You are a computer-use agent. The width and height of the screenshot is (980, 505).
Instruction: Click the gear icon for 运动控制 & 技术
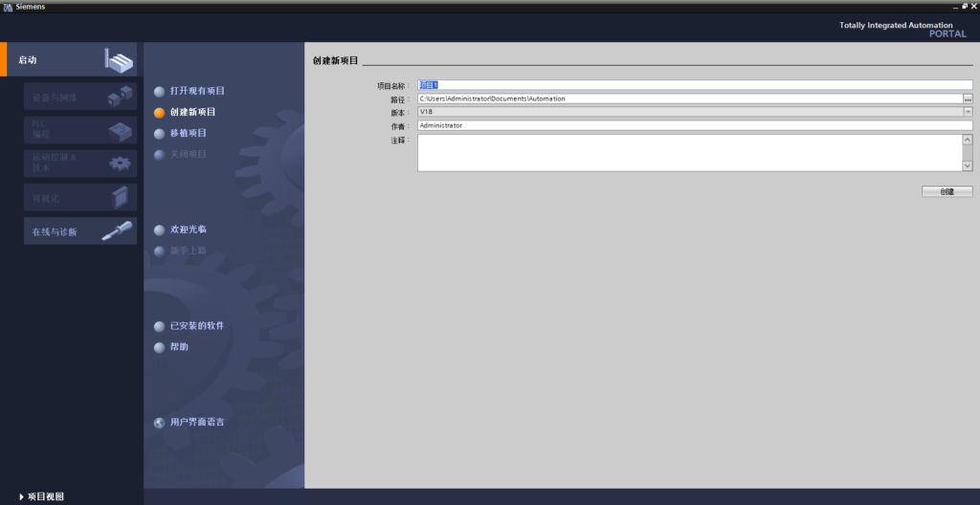coord(120,164)
